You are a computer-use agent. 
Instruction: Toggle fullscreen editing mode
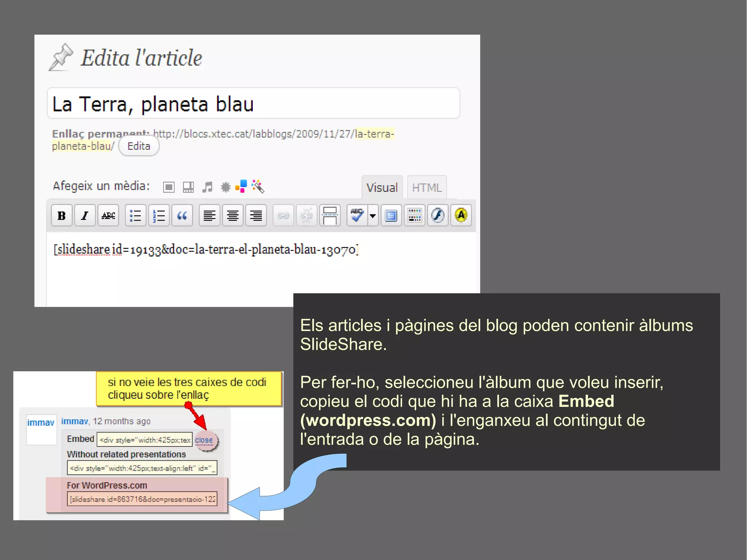point(391,216)
